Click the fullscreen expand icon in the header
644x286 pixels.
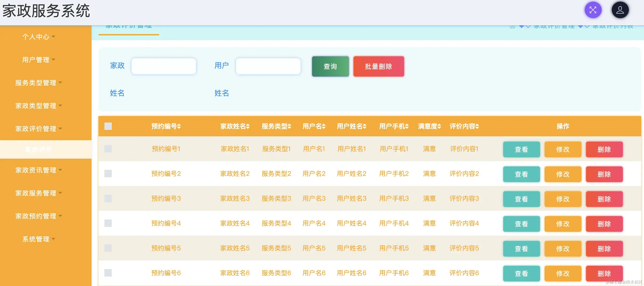(x=593, y=10)
